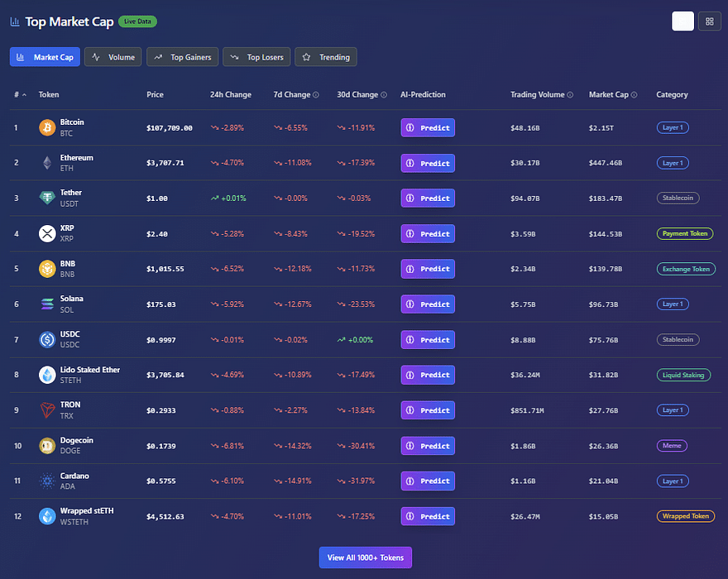
Task: Switch to the Trending tab
Action: click(x=326, y=57)
